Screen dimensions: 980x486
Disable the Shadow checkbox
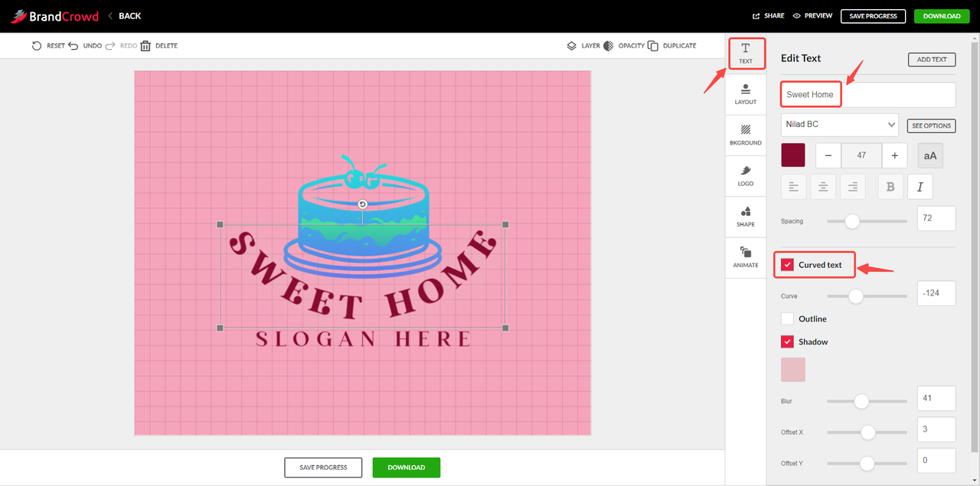pos(787,341)
